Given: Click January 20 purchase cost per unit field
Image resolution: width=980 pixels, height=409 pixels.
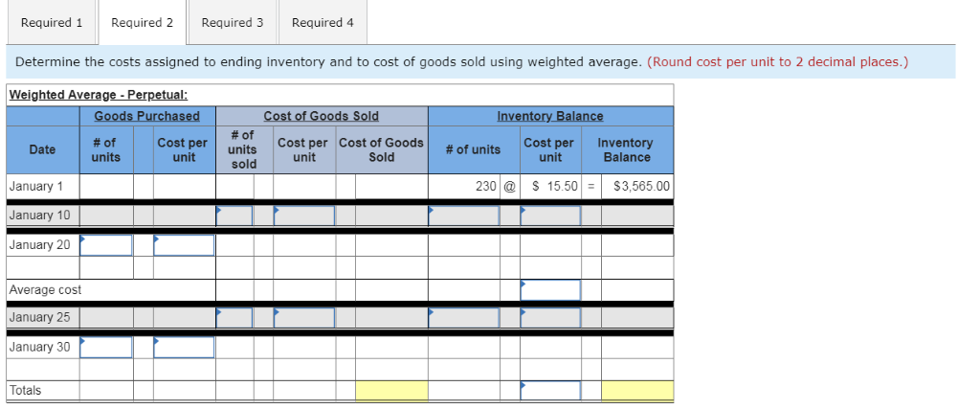Looking at the screenshot, I should point(185,245).
